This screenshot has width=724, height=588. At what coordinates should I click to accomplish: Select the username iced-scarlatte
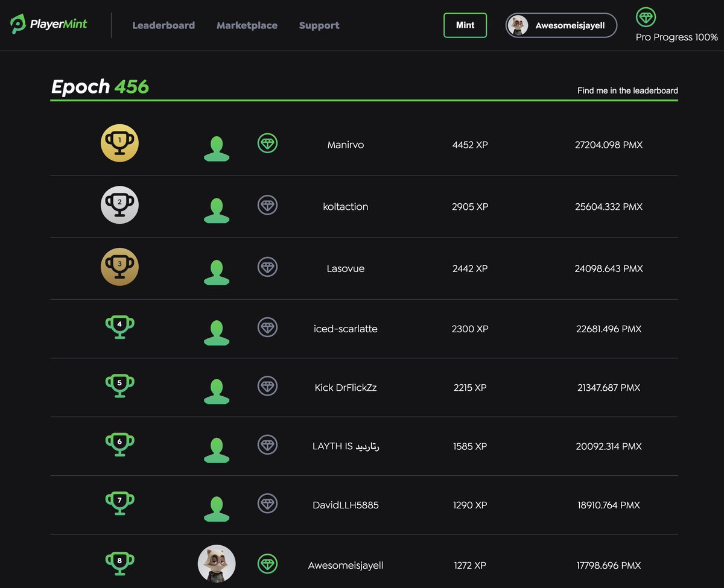tap(346, 329)
